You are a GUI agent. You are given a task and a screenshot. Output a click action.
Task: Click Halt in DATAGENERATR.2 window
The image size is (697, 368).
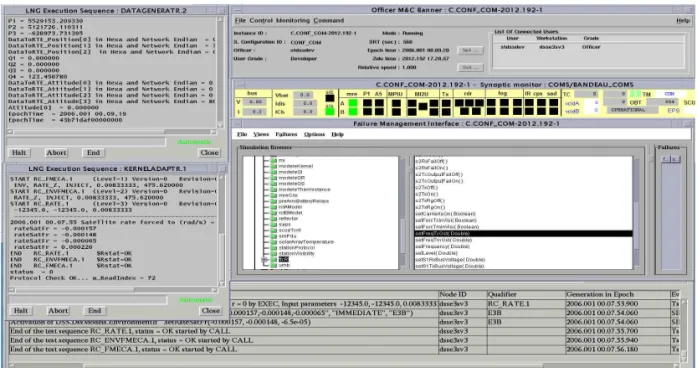click(x=19, y=152)
